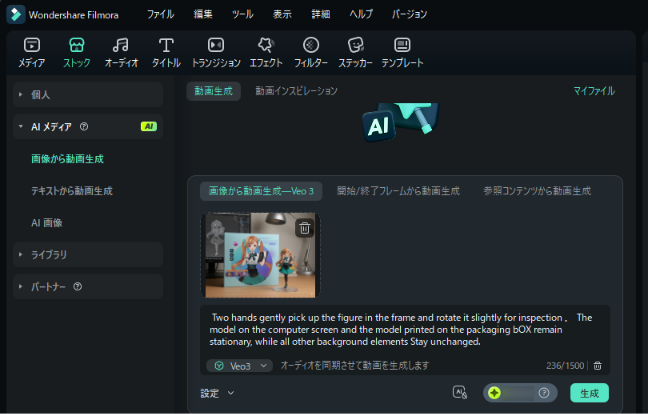Screen dimensions: 648x414
Task: Select テキストから動画生成 in the sidebar
Action: (x=72, y=191)
